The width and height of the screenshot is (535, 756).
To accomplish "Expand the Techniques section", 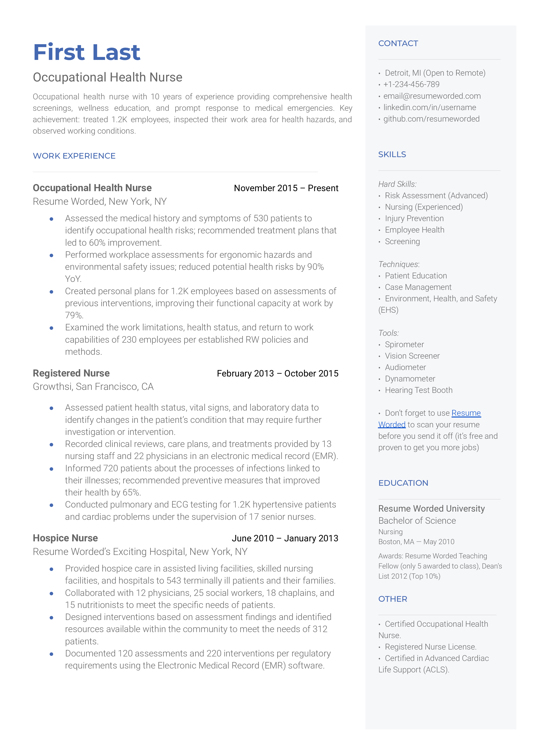I will click(x=401, y=267).
